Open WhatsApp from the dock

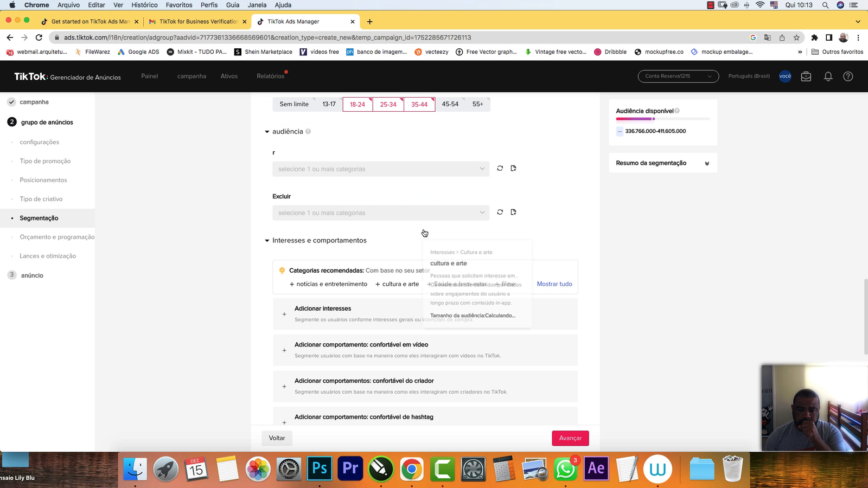point(565,468)
